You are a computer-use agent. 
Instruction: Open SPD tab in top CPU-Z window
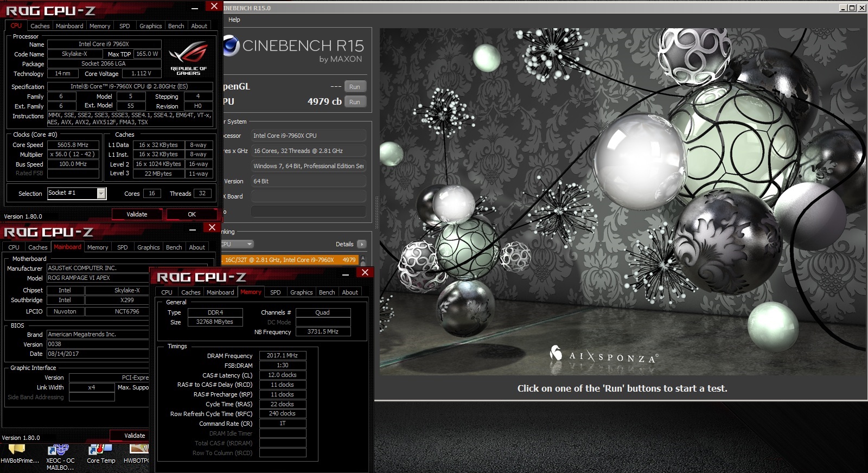(x=125, y=26)
